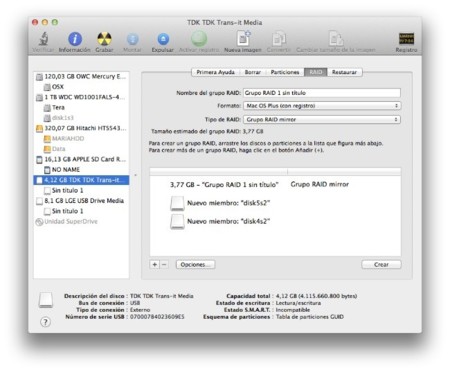This screenshot has width=450, height=372.
Task: Create a Nueva imagen from the toolbar
Action: tap(243, 39)
